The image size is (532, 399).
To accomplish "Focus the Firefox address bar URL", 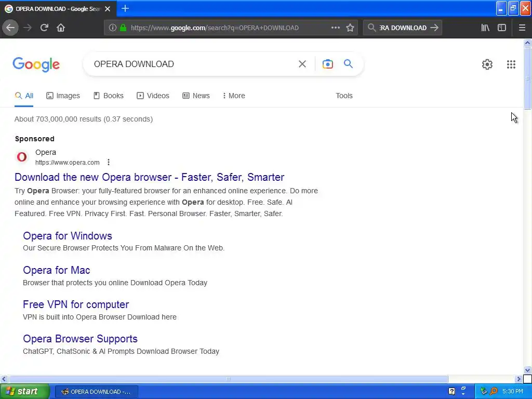I will [215, 28].
